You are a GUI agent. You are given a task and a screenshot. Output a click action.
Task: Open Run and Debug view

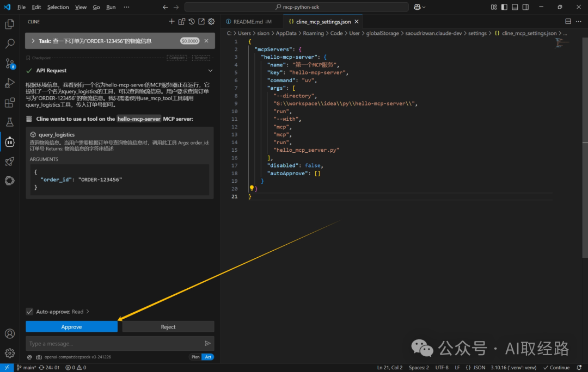coord(10,83)
